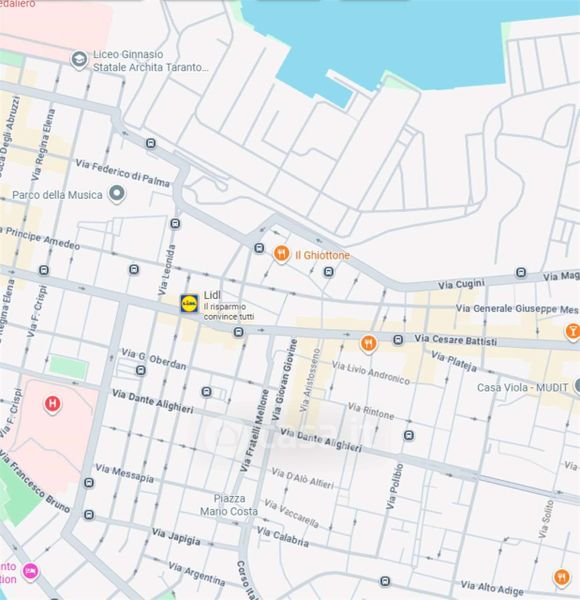Click the Parco della Musica location pin
This screenshot has height=600, width=580.
(x=116, y=194)
